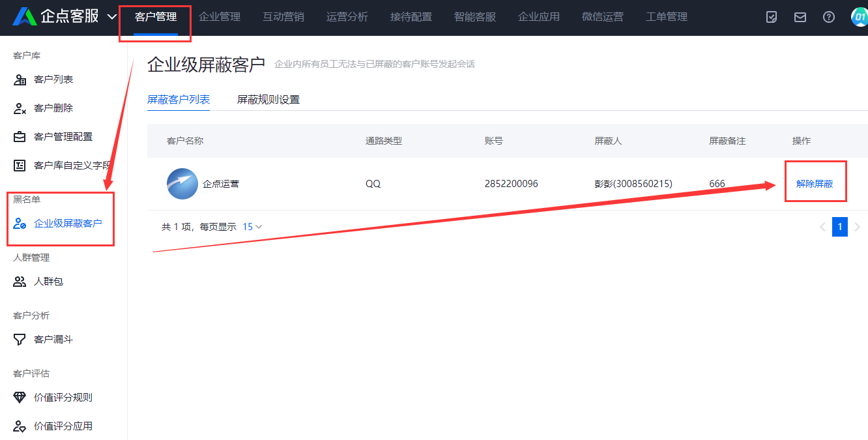868x440 pixels.
Task: Open 客户列表 in sidebar
Action: click(x=53, y=80)
